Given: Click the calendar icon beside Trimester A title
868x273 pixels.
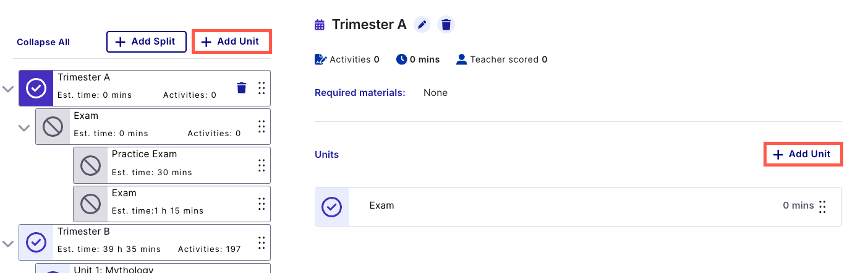Looking at the screenshot, I should coord(320,25).
